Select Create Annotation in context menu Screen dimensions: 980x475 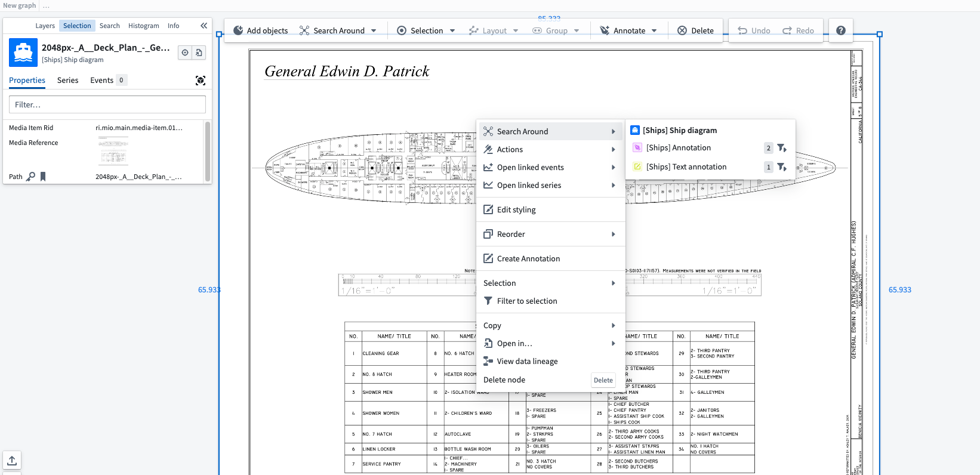click(551, 259)
